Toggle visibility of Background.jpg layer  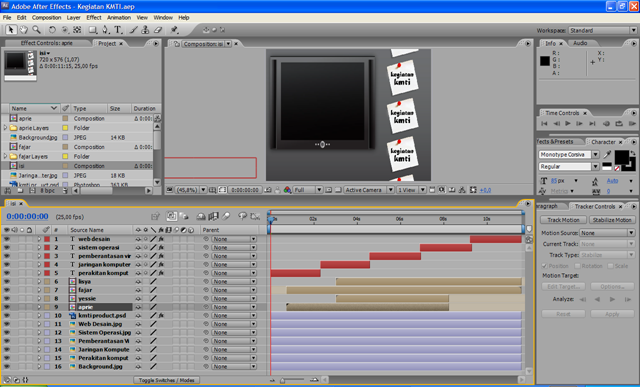tap(7, 367)
